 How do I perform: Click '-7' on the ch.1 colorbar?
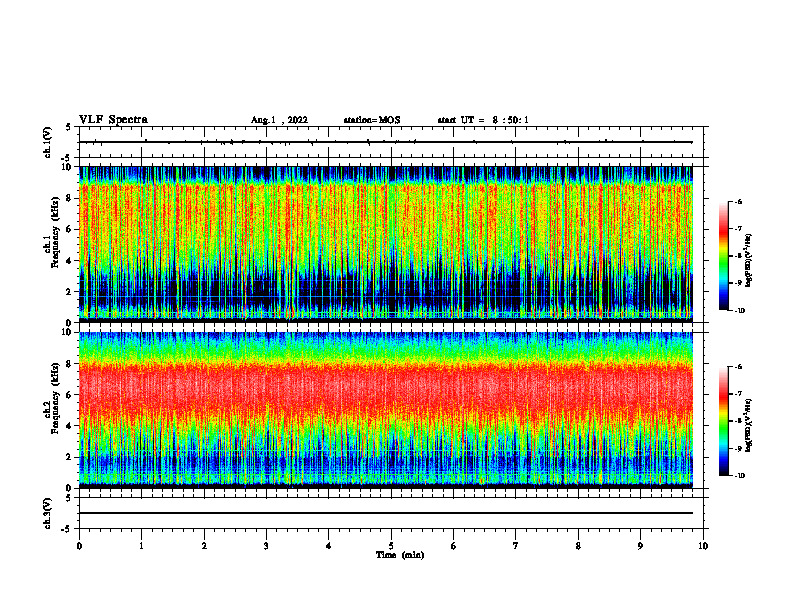point(738,229)
